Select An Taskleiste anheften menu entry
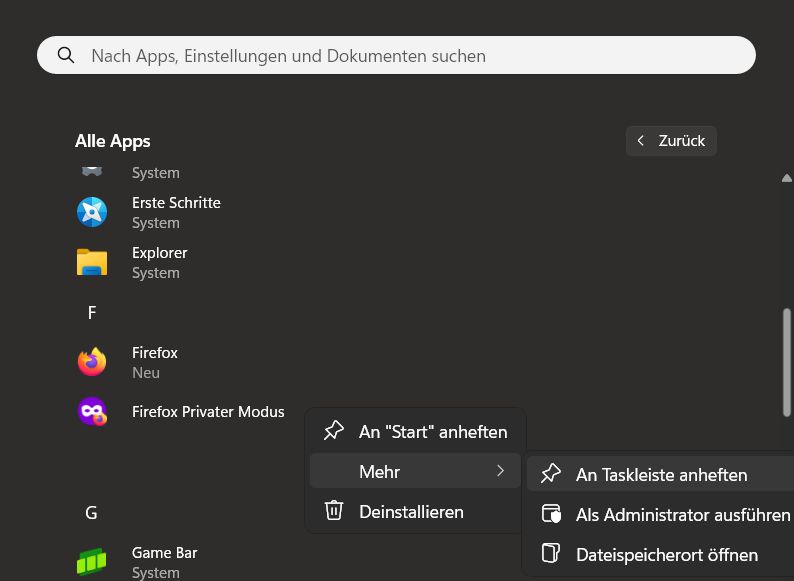The height and width of the screenshot is (581, 794). [661, 475]
